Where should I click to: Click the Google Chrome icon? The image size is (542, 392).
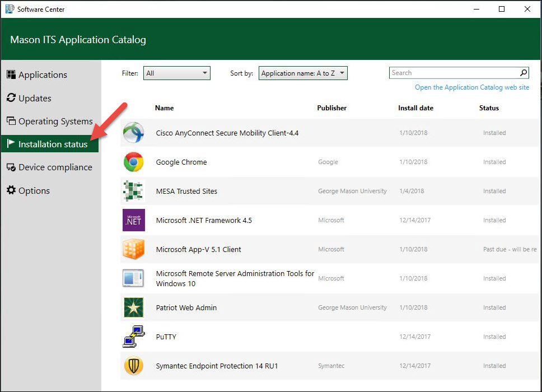(x=133, y=162)
